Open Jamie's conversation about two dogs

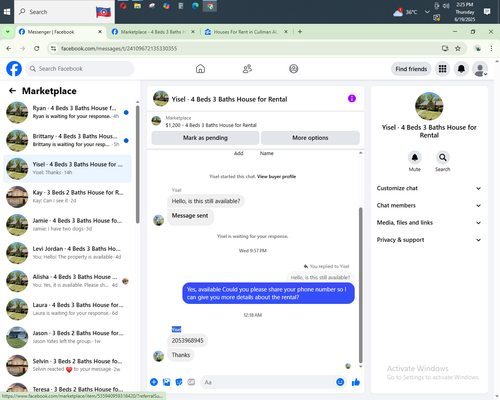coord(67,225)
